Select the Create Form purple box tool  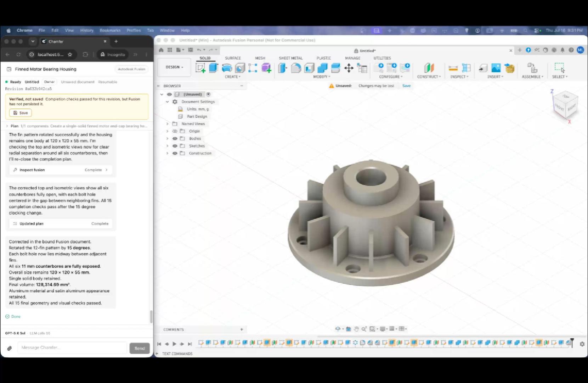pyautogui.click(x=266, y=68)
